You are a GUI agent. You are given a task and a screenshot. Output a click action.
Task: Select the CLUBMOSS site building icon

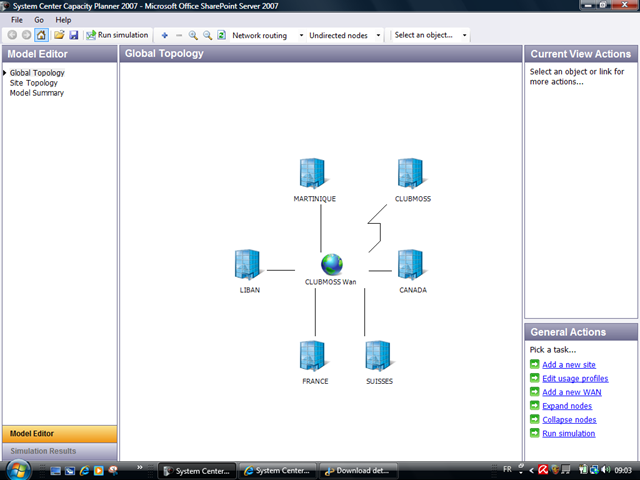tap(411, 173)
